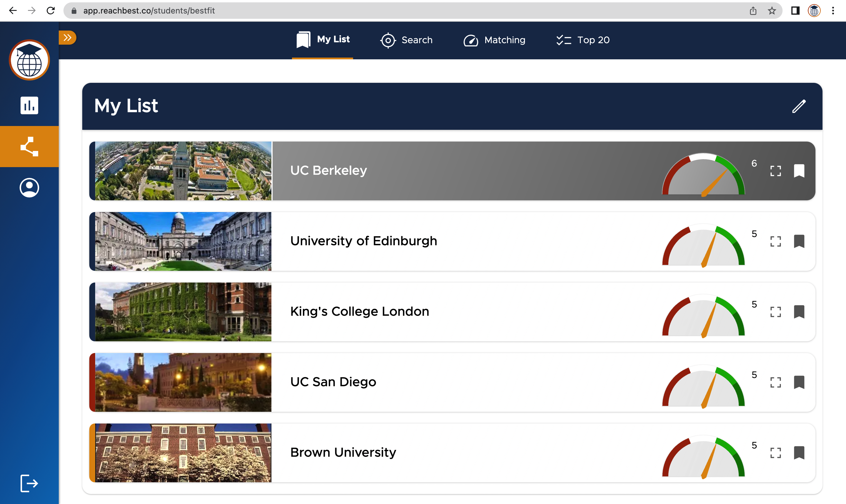Switch to the Search tab
This screenshot has height=504, width=846.
pos(406,40)
